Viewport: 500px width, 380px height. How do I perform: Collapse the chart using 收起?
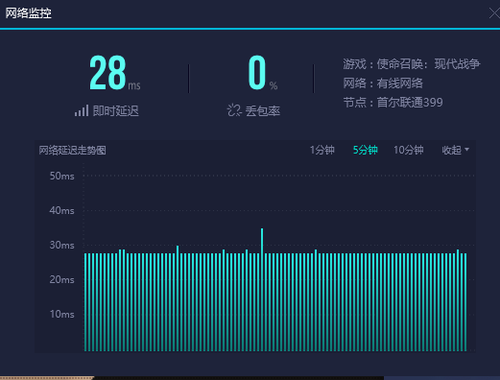point(452,150)
